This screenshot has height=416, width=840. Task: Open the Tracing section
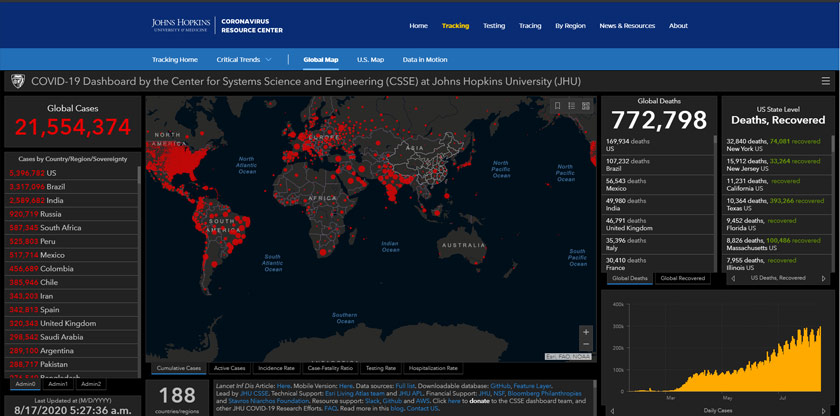(x=530, y=26)
